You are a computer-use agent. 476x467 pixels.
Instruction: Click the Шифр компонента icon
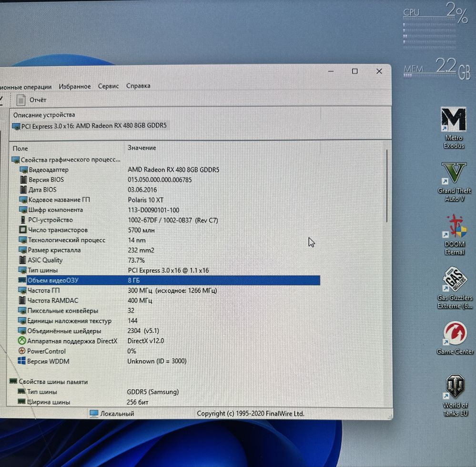point(23,209)
